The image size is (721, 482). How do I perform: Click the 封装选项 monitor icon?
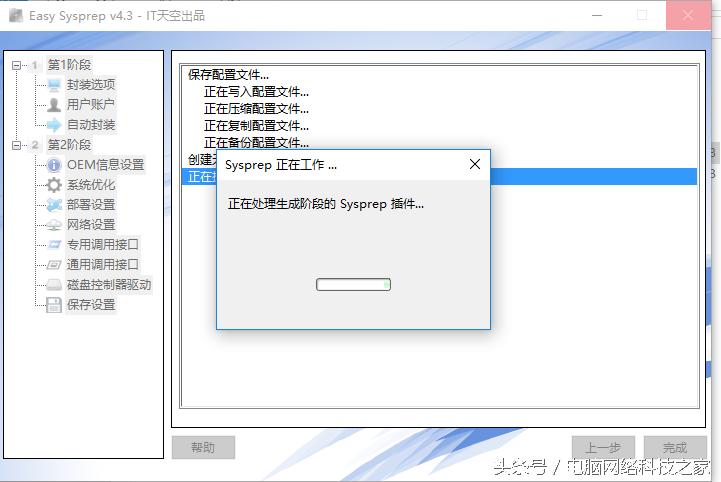pos(54,85)
